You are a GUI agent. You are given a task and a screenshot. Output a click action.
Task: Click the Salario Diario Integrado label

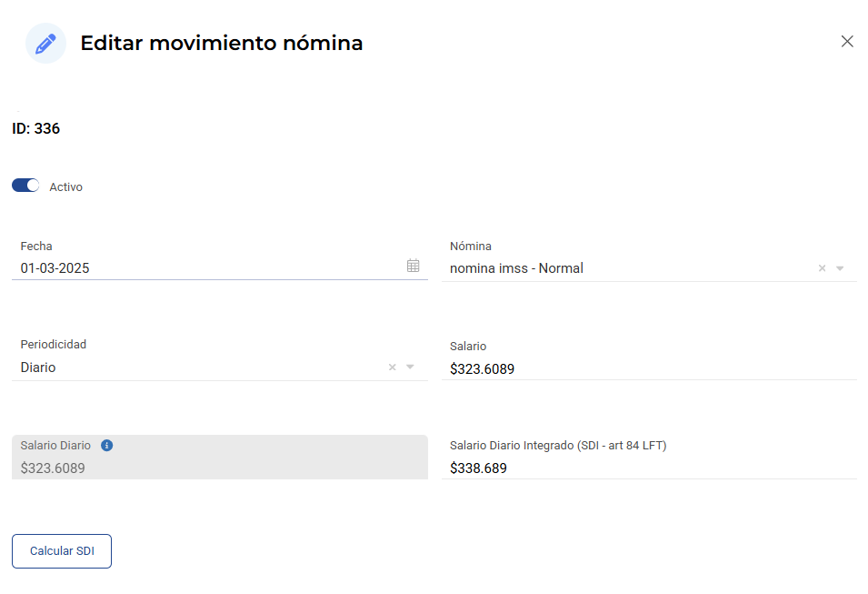558,446
